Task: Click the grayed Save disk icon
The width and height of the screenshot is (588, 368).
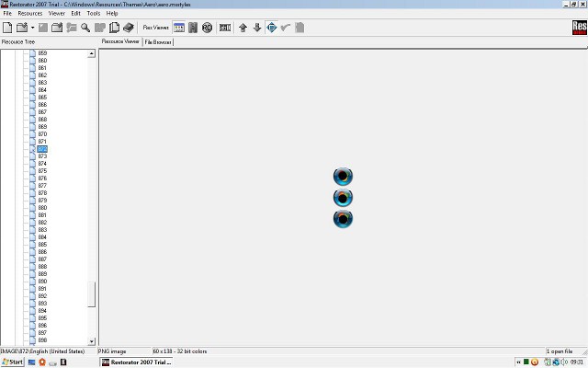Action: click(x=43, y=28)
